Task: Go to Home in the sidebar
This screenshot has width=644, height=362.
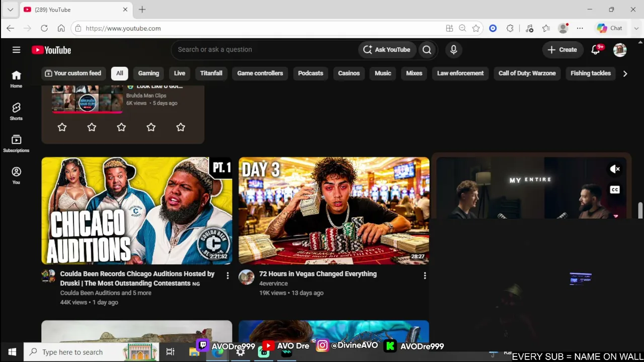Action: [16, 79]
